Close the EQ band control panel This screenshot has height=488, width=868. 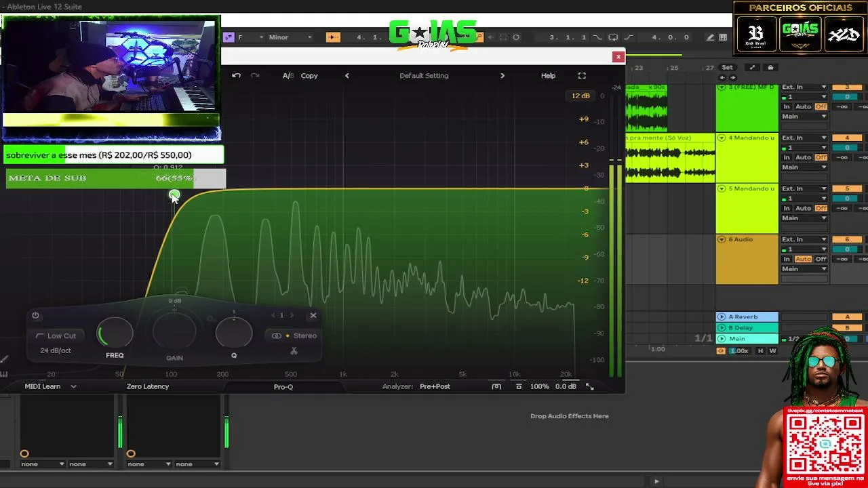point(313,315)
